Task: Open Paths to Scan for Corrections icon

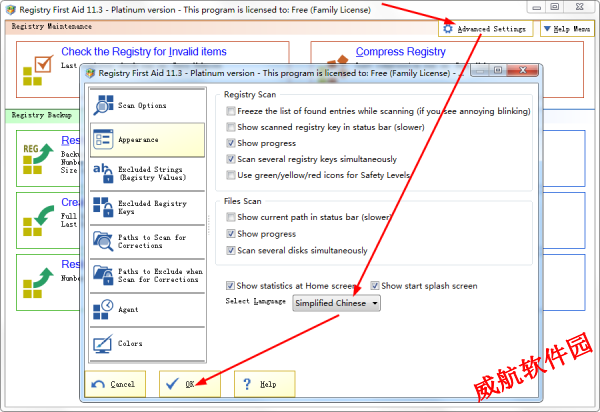Action: click(103, 241)
